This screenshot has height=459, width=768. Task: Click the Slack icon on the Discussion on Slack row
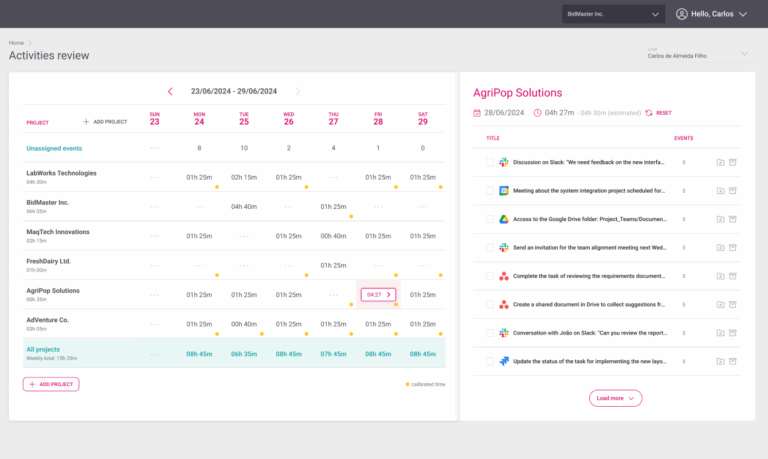click(x=504, y=162)
